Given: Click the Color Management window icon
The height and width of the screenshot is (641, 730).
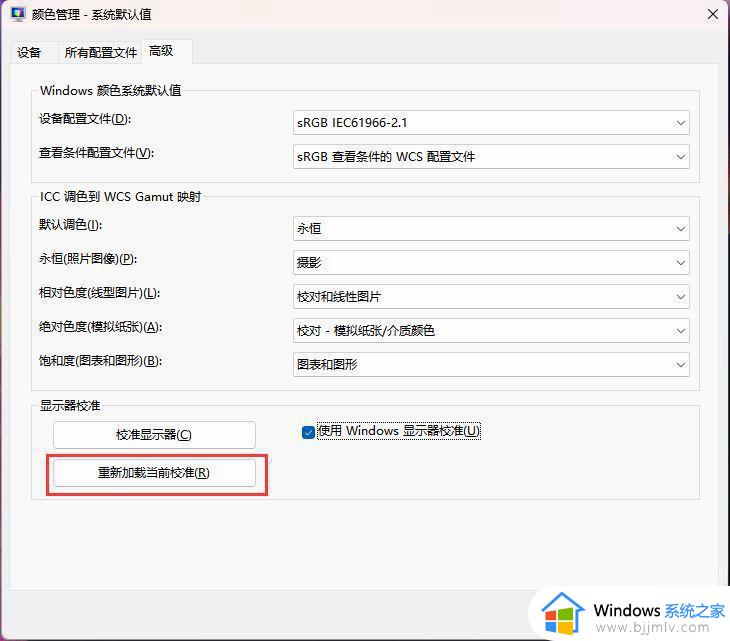Looking at the screenshot, I should 18,14.
